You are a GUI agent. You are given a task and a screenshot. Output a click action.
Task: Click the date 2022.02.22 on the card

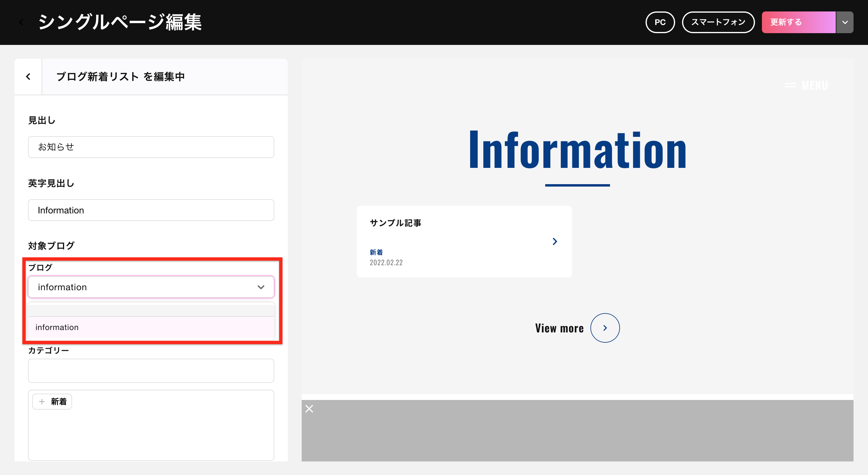[x=386, y=263]
